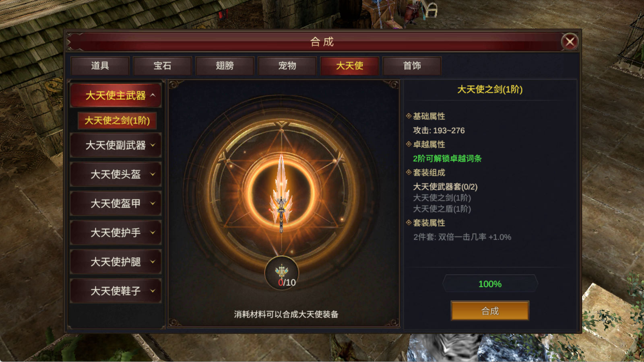Expand the 大天使头盔 category
Screen dimensions: 644x362
116,174
